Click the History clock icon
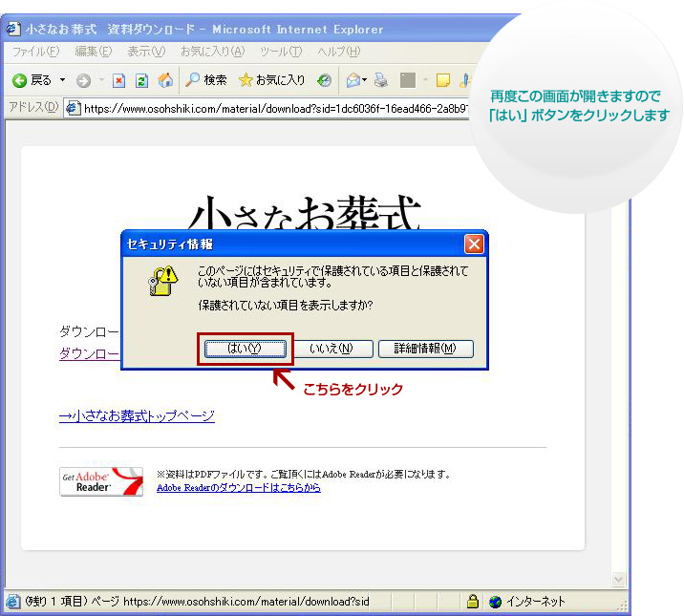684x616 pixels. click(324, 80)
